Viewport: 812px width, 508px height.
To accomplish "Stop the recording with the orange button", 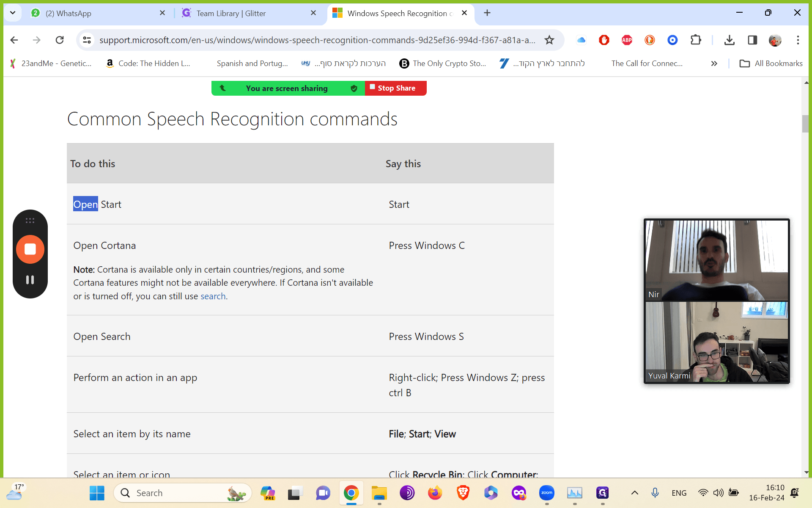I will [30, 249].
